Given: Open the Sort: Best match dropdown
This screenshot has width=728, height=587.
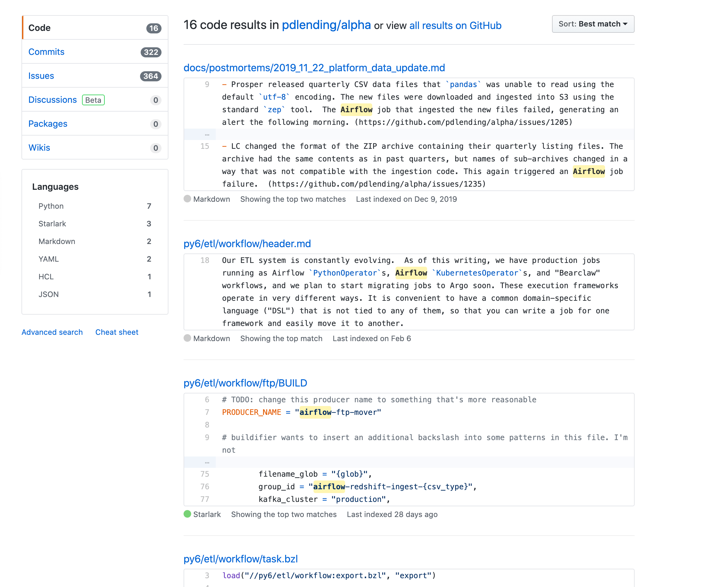Looking at the screenshot, I should click(x=593, y=24).
